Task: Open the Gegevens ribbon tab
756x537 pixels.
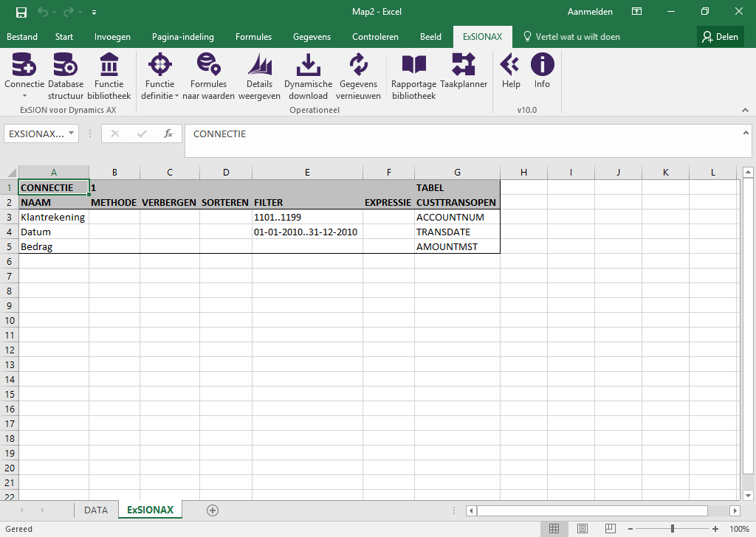Action: [x=312, y=37]
